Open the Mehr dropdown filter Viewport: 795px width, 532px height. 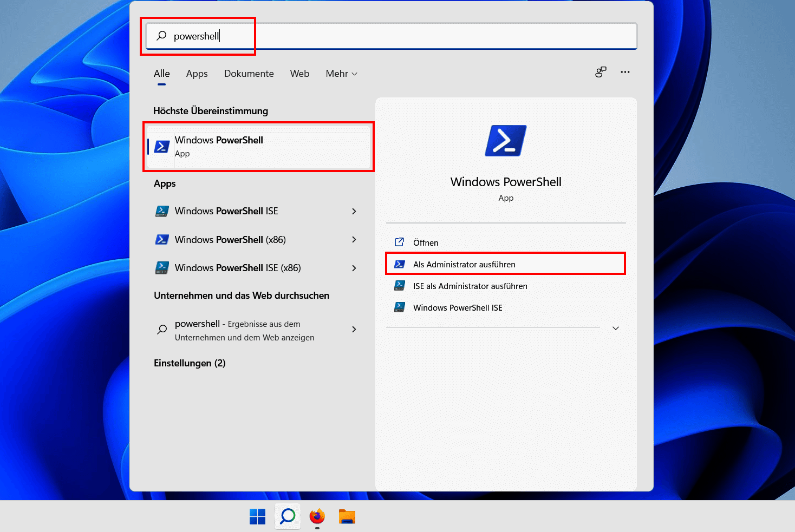341,74
